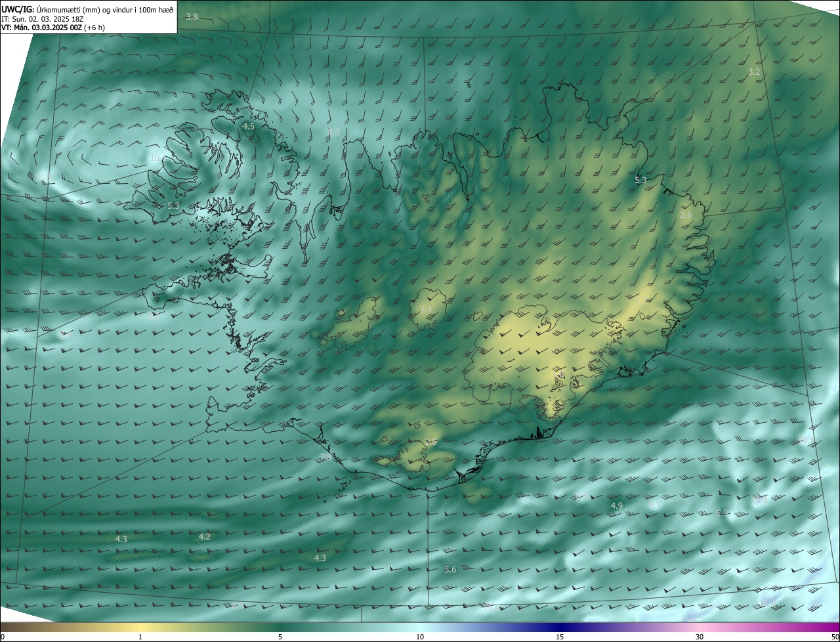Click the colorbar tick label 0

point(3,637)
